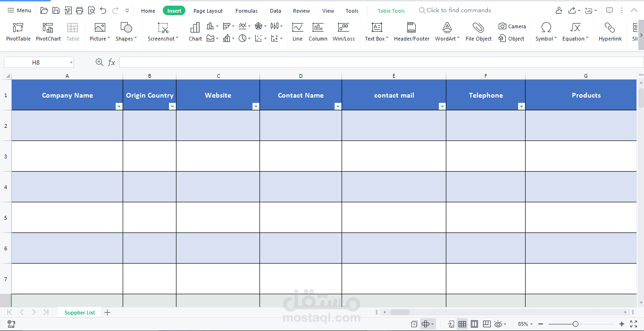Screen dimensions: 644x331
Task: Click the find commands search box
Action: point(455,10)
